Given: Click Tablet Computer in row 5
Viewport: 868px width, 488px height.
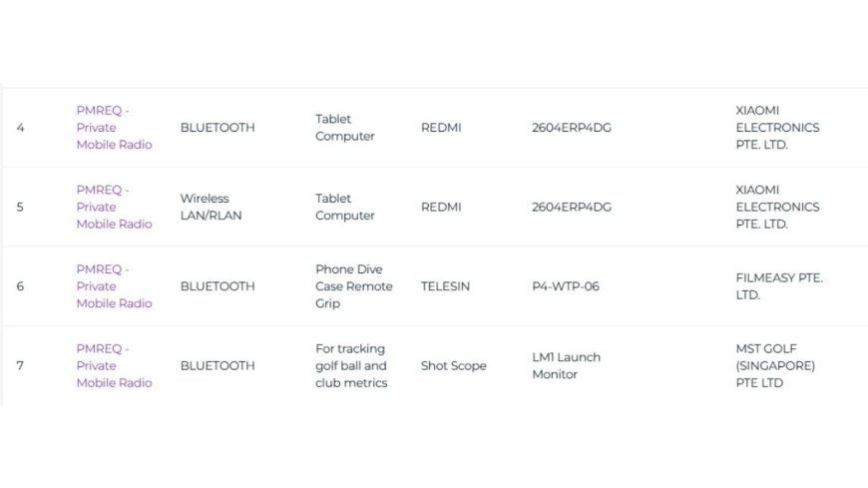Looking at the screenshot, I should pos(344,207).
